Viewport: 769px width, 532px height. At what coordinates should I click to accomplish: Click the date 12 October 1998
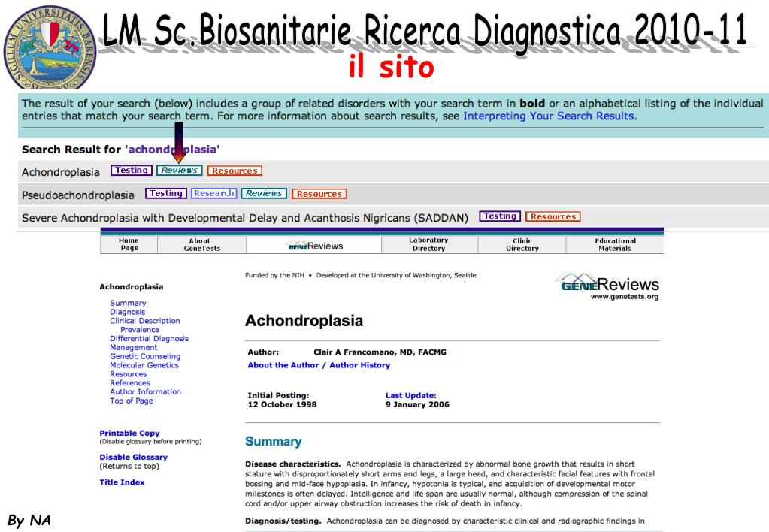(x=282, y=404)
